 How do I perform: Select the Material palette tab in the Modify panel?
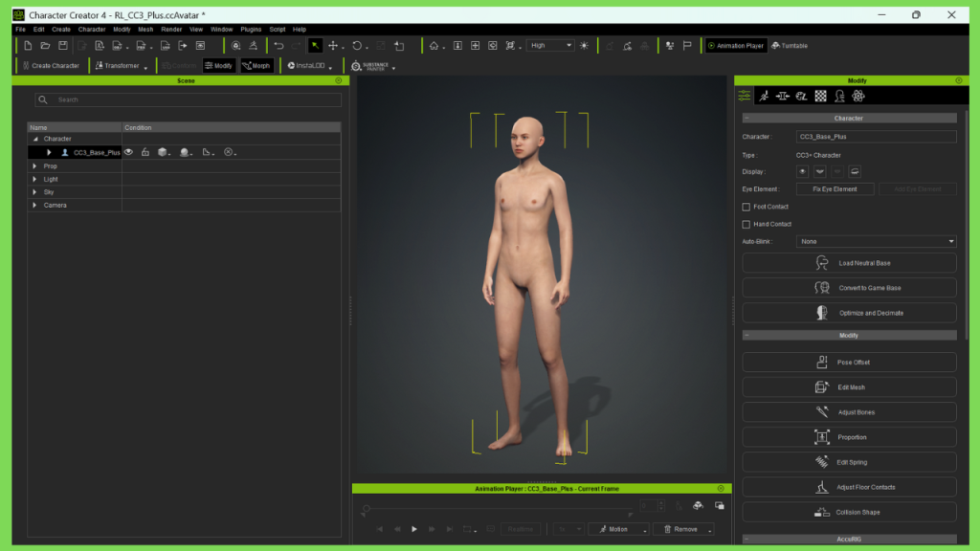coord(801,96)
